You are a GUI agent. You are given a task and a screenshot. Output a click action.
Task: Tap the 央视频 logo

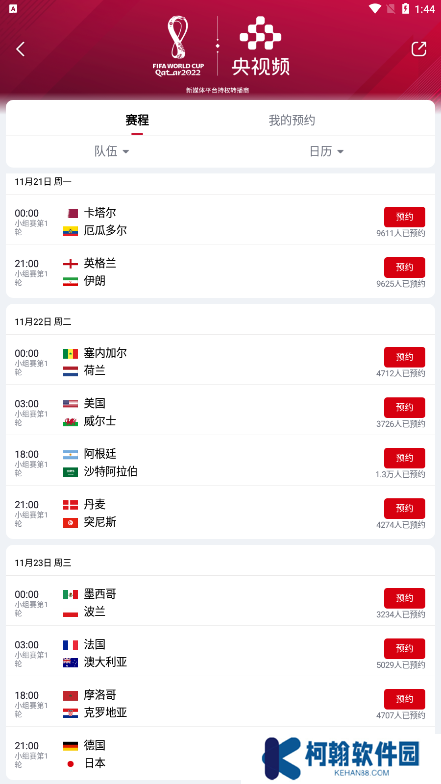point(260,46)
